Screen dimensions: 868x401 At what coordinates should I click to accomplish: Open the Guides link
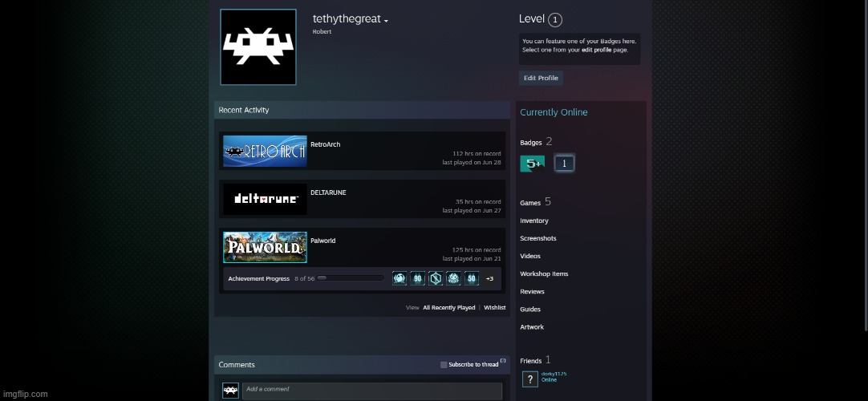click(530, 310)
